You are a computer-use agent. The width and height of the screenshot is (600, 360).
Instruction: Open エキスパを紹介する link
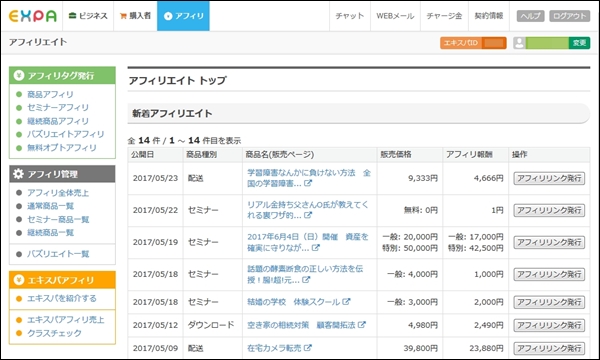click(x=62, y=298)
